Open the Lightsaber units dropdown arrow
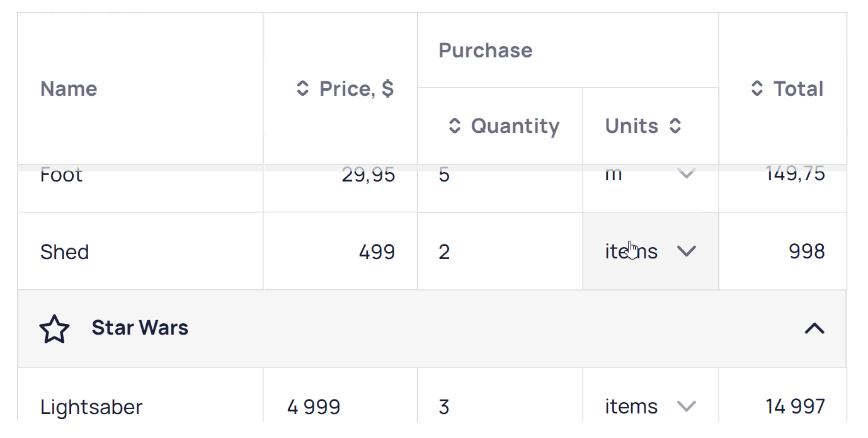Image resolution: width=868 pixels, height=438 pixels. (x=686, y=406)
